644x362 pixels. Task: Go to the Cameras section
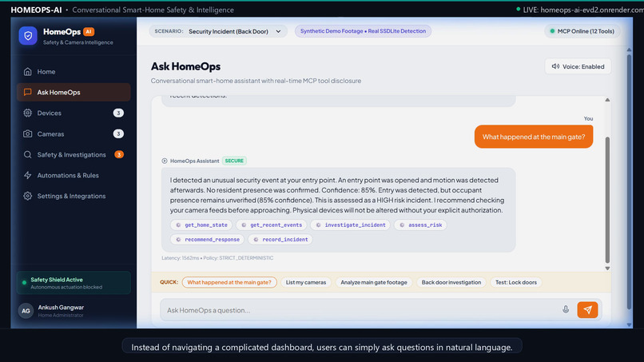click(74, 134)
